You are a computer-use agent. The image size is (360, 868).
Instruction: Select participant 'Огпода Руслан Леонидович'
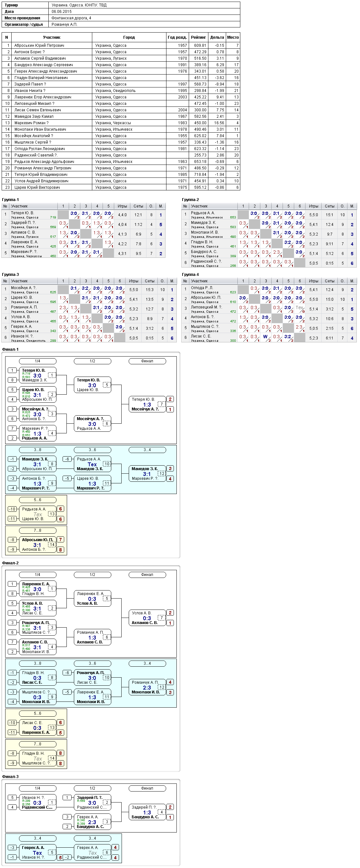pyautogui.click(x=40, y=149)
